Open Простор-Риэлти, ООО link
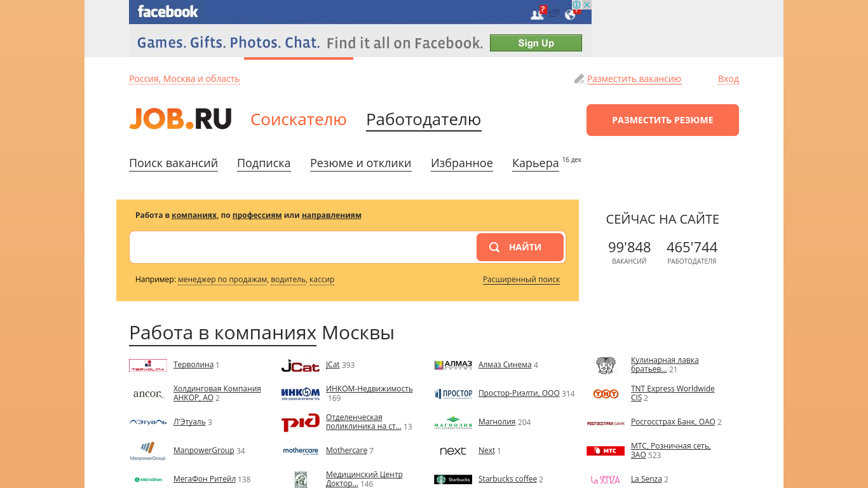 (x=519, y=393)
